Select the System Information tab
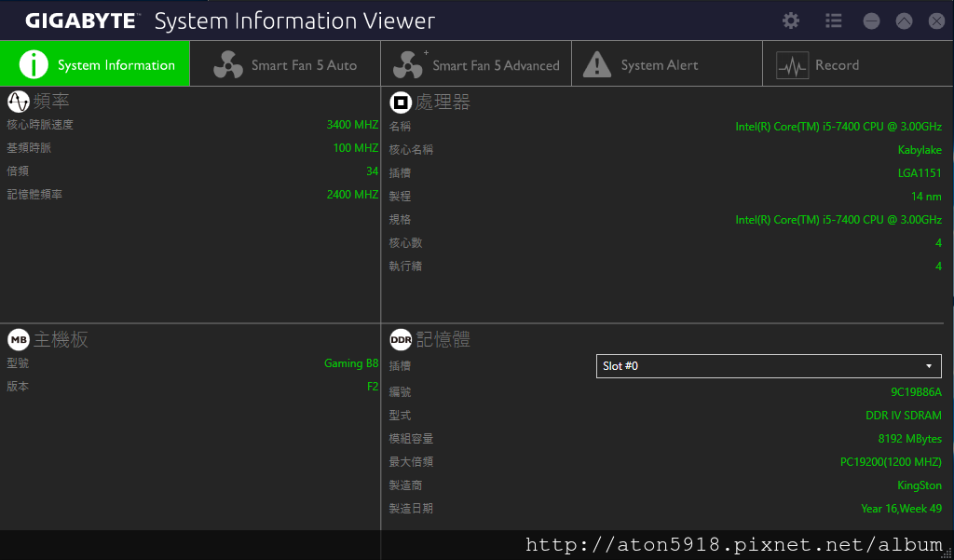The width and height of the screenshot is (954, 560). click(95, 64)
